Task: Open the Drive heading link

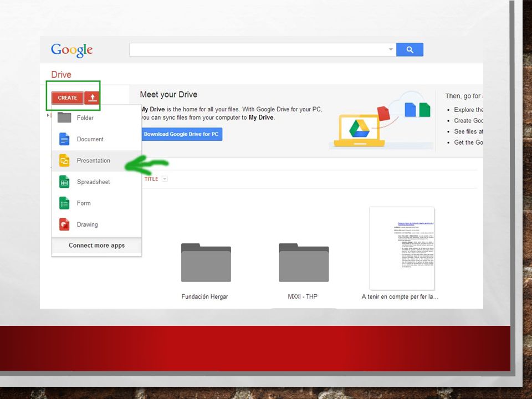Action: click(x=61, y=74)
